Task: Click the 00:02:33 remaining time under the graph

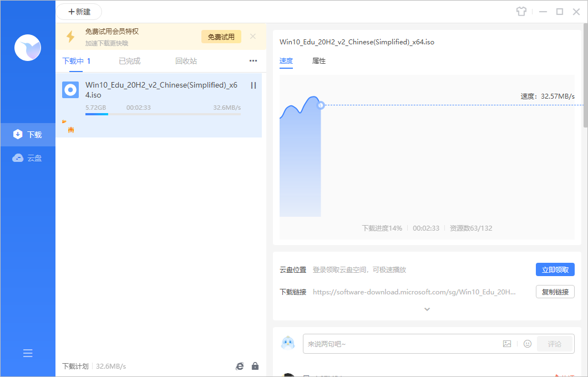Action: pos(426,228)
